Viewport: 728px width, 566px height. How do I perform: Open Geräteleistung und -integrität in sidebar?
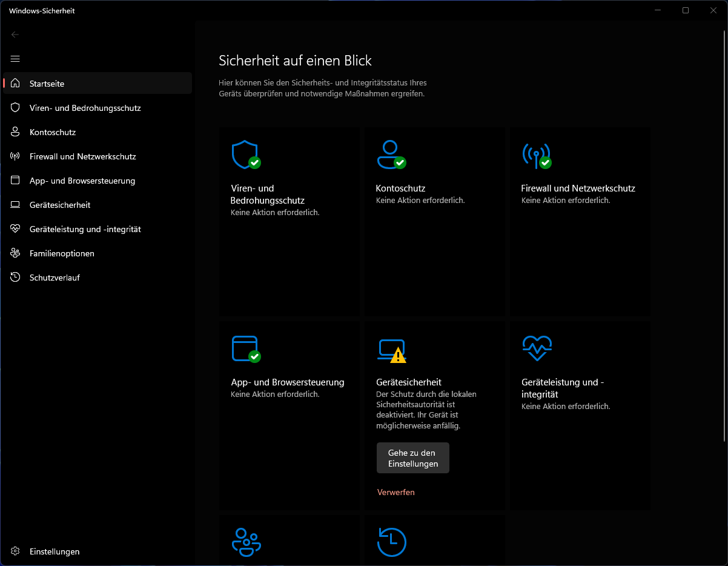point(98,229)
